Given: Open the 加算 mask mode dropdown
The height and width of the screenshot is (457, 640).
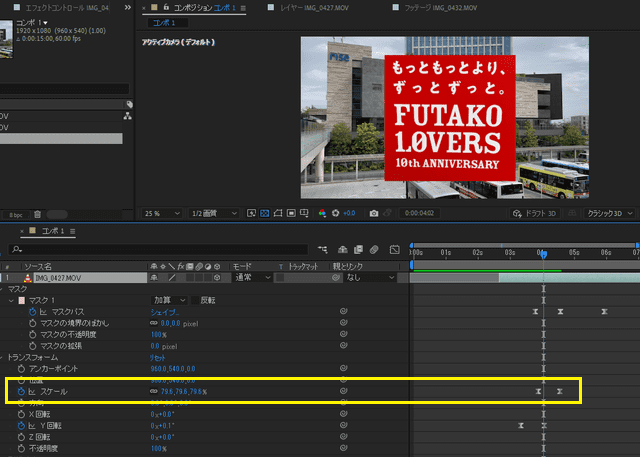Looking at the screenshot, I should coord(169,300).
